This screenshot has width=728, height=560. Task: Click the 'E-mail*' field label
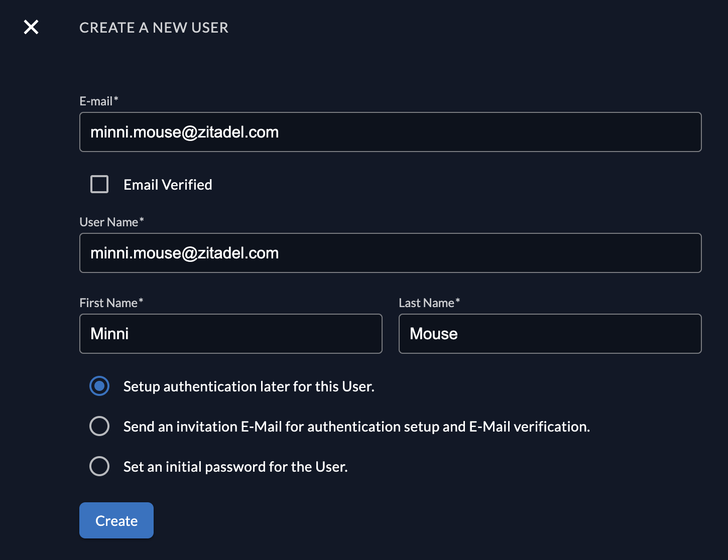99,101
